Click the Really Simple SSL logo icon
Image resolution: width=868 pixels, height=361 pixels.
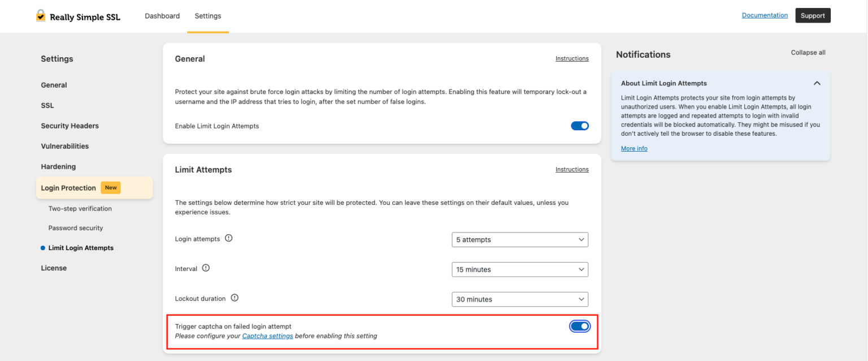click(40, 16)
